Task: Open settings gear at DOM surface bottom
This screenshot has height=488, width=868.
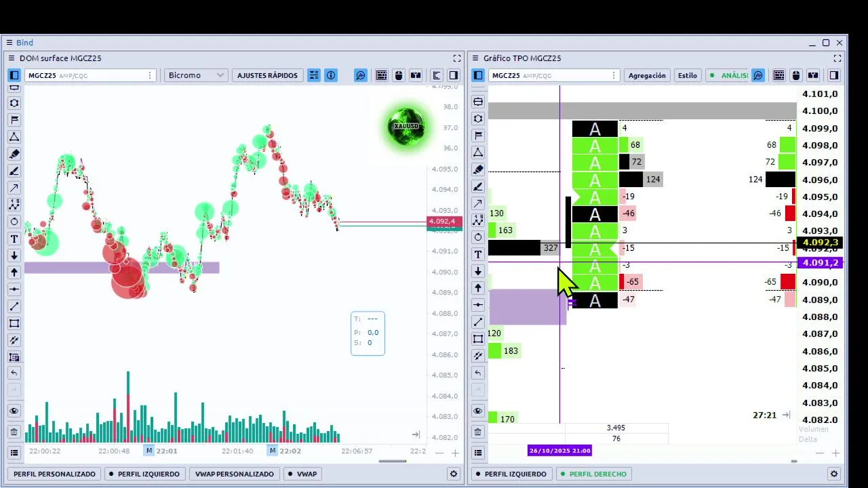Action: click(x=454, y=474)
